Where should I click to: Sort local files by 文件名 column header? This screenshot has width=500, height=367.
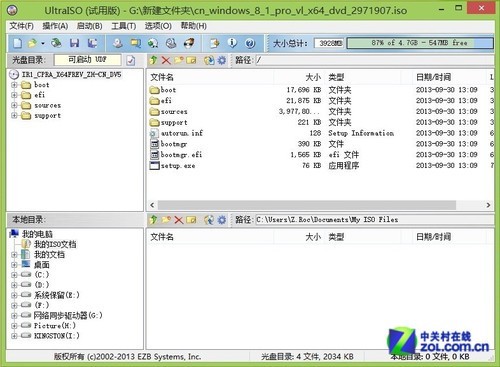point(211,237)
